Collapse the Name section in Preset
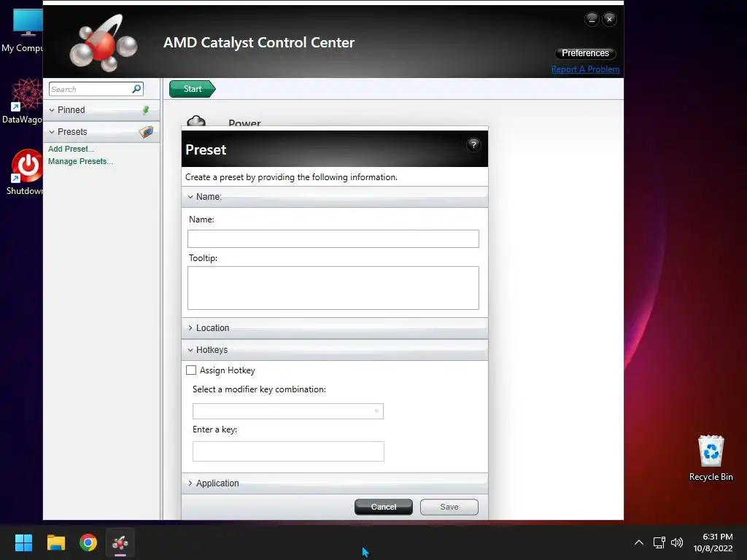Screen dimensions: 747x560 (x=190, y=197)
